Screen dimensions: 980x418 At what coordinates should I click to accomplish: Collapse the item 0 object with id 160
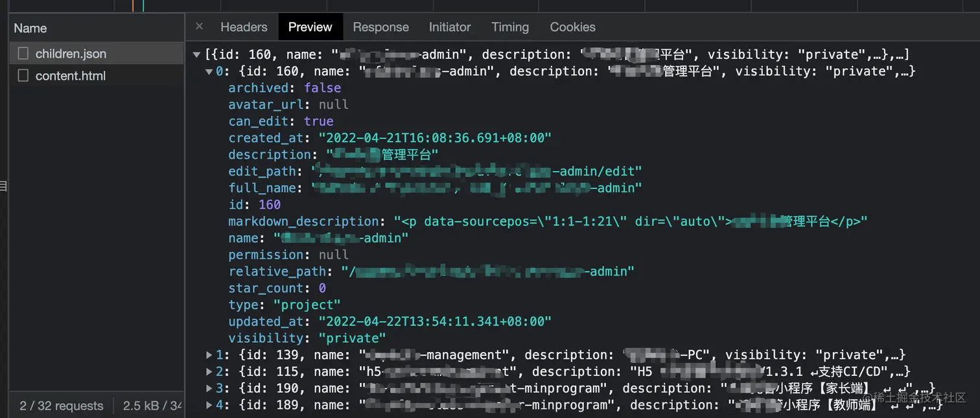click(209, 71)
